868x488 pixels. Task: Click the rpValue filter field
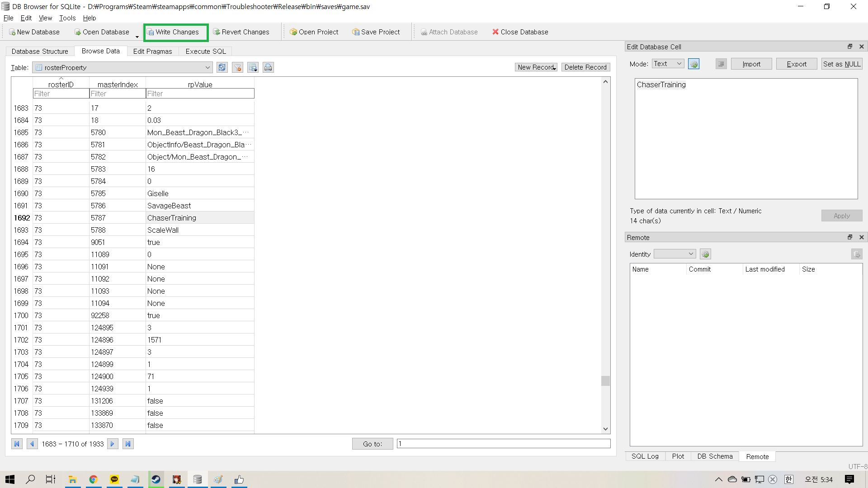tap(200, 94)
